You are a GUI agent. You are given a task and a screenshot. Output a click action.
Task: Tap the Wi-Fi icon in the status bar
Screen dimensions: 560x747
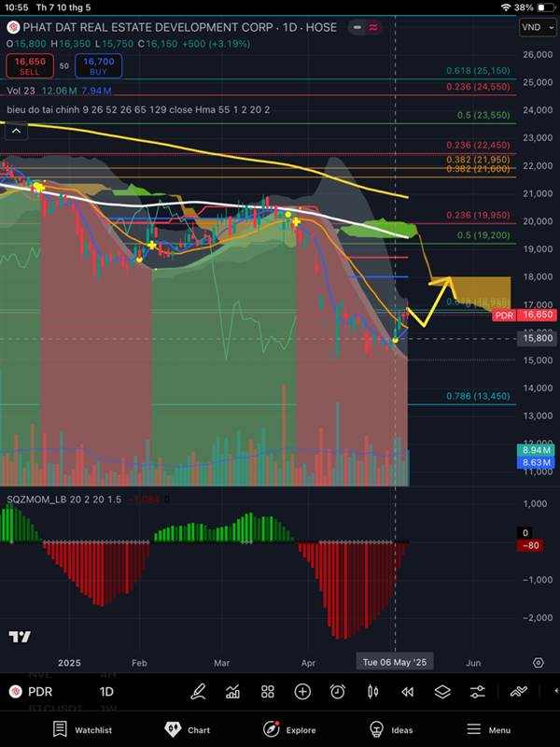[506, 7]
